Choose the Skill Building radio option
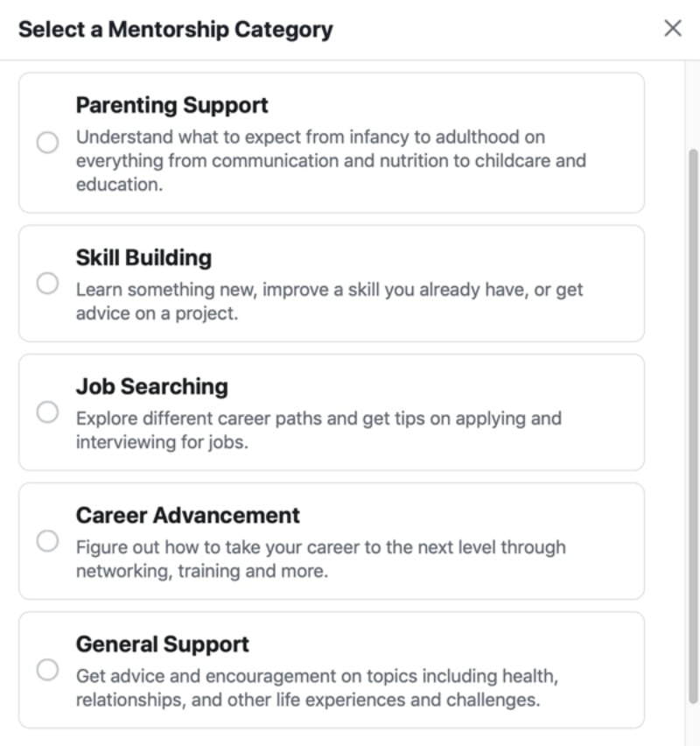The width and height of the screenshot is (700, 746). click(x=47, y=283)
